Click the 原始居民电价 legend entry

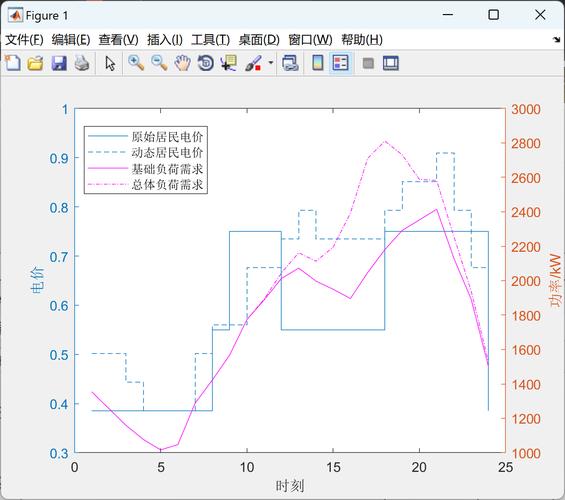[x=146, y=137]
